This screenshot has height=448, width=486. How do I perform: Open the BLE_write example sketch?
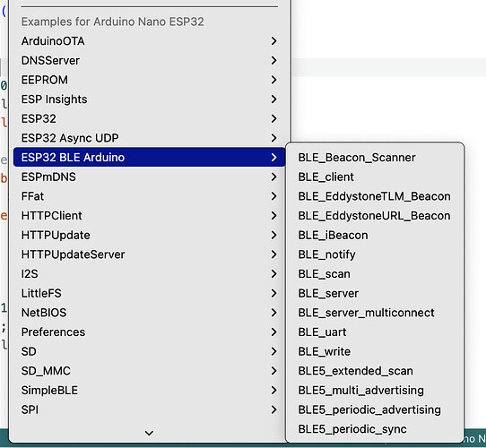point(375,351)
